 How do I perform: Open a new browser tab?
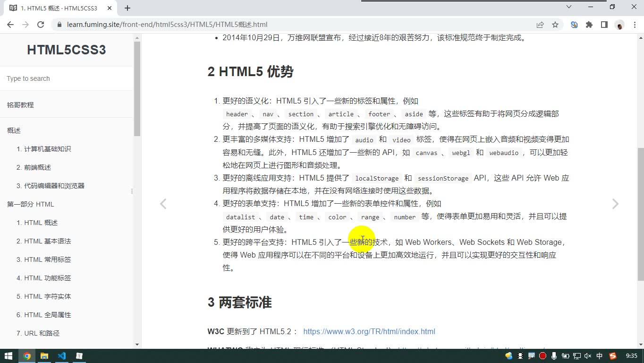point(127,8)
